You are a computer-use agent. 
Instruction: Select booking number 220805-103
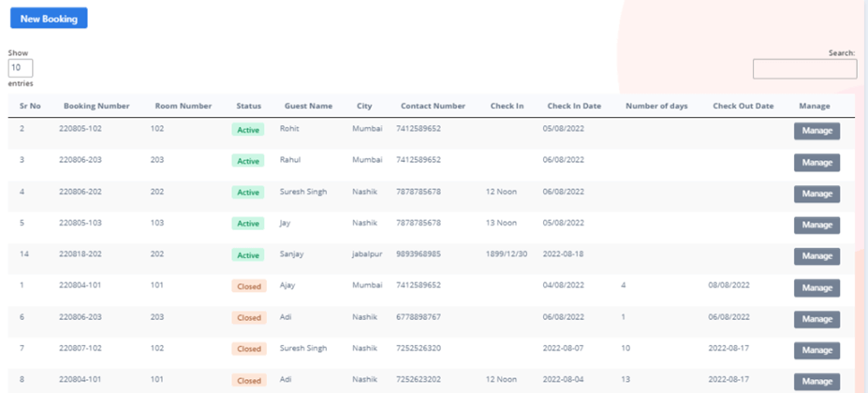[x=81, y=223]
